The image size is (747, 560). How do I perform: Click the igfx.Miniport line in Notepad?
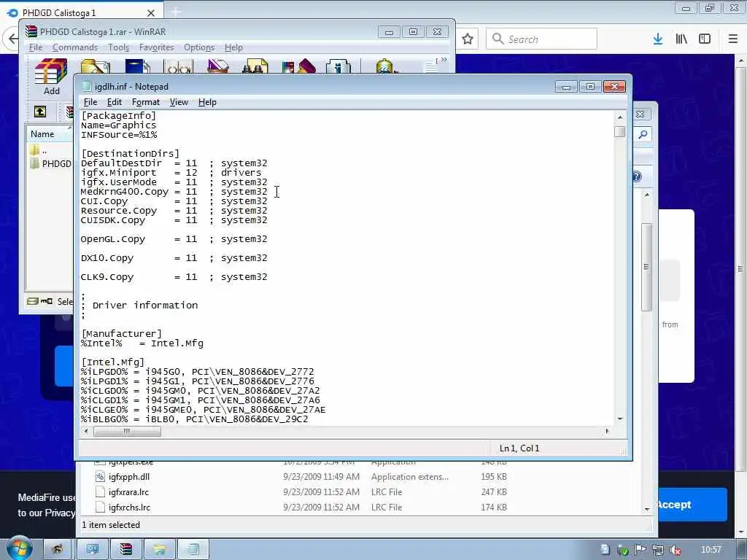tap(171, 172)
